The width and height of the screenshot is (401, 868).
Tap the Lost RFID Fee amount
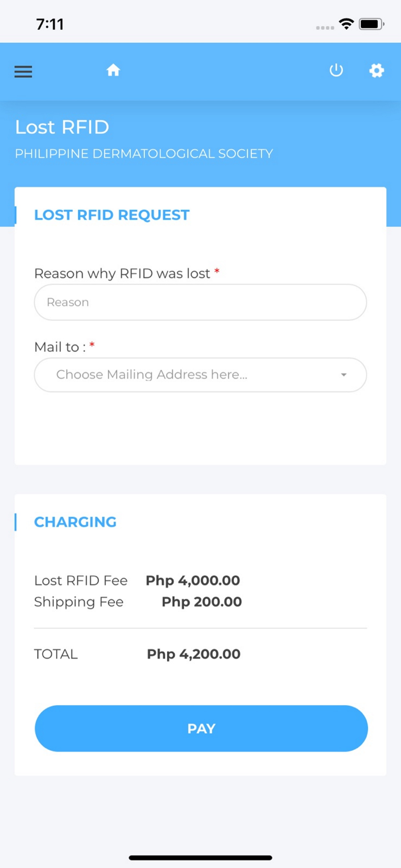(193, 581)
